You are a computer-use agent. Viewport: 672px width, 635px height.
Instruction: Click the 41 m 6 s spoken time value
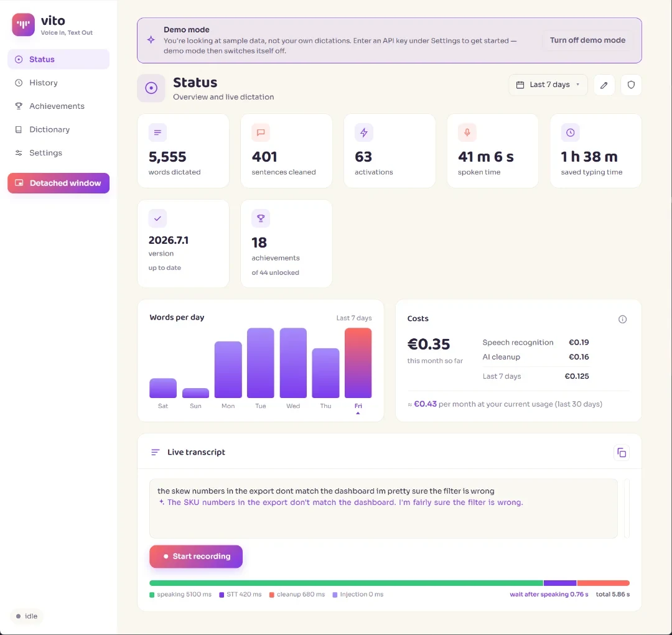pyautogui.click(x=485, y=157)
